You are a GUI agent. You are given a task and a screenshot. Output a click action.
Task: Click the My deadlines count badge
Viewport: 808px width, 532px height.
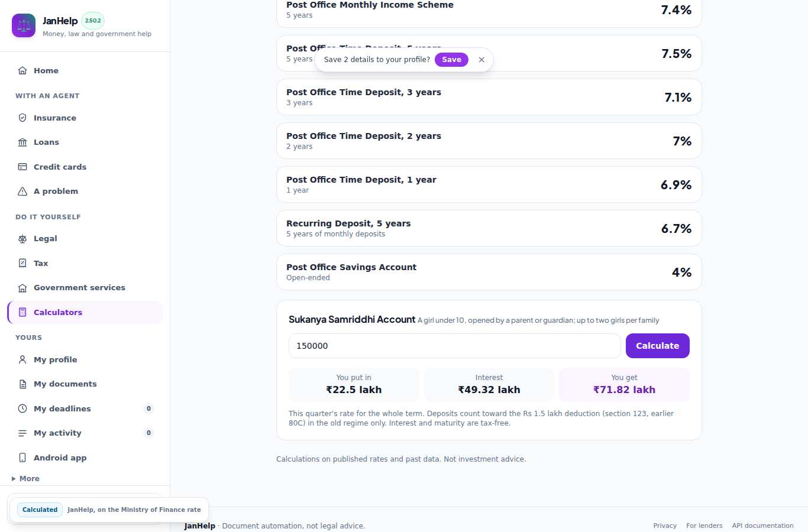pyautogui.click(x=148, y=408)
